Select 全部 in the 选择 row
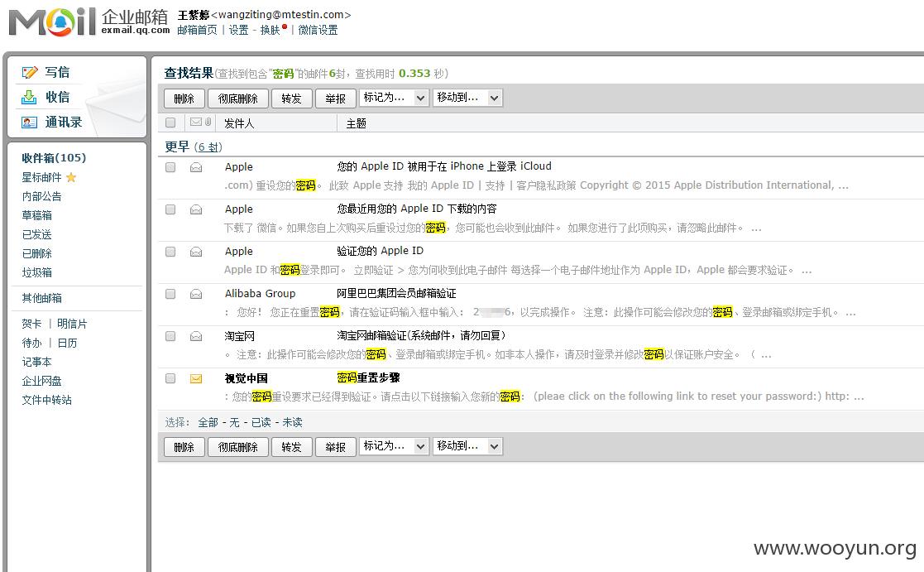The image size is (924, 572). (x=208, y=422)
